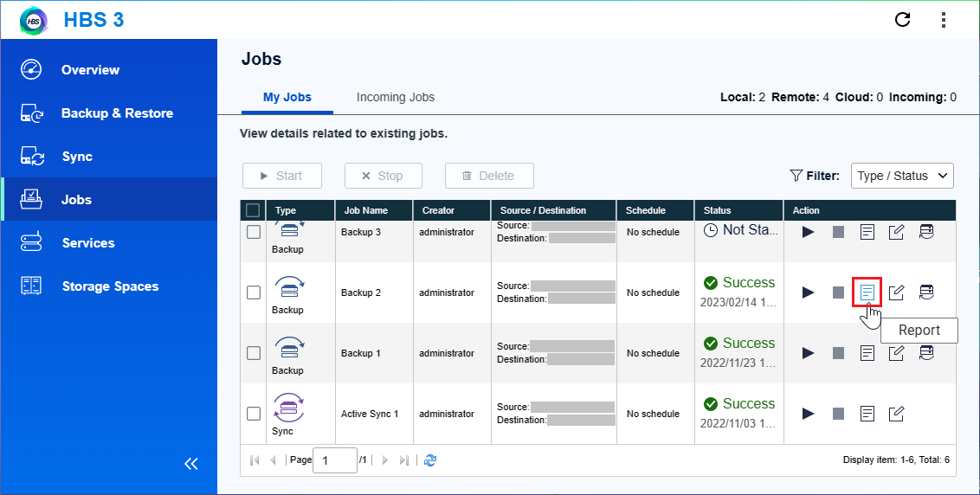The width and height of the screenshot is (980, 495).
Task: Open the report for Active Sync 1
Action: pyautogui.click(x=867, y=413)
